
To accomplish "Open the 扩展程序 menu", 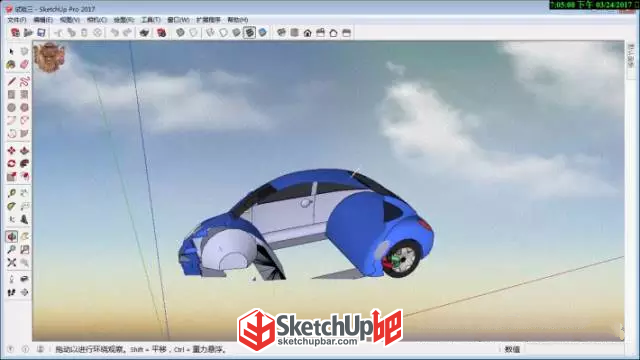I will click(208, 20).
